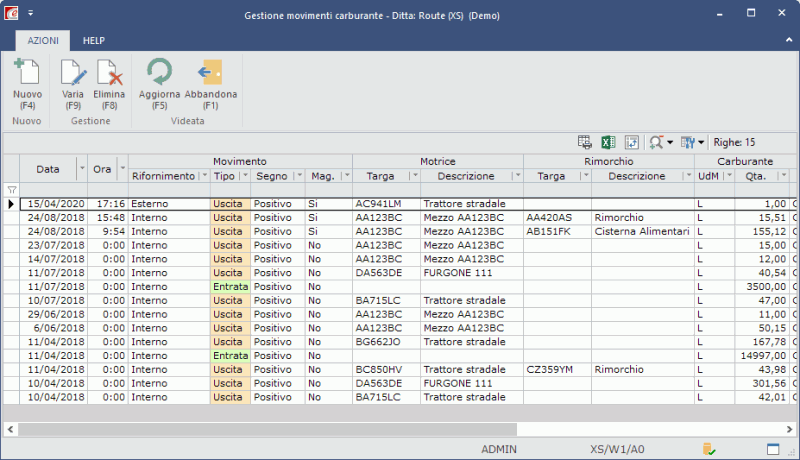This screenshot has height=460, width=800.
Task: Open the UdM column filter dropdown
Action: 729,175
